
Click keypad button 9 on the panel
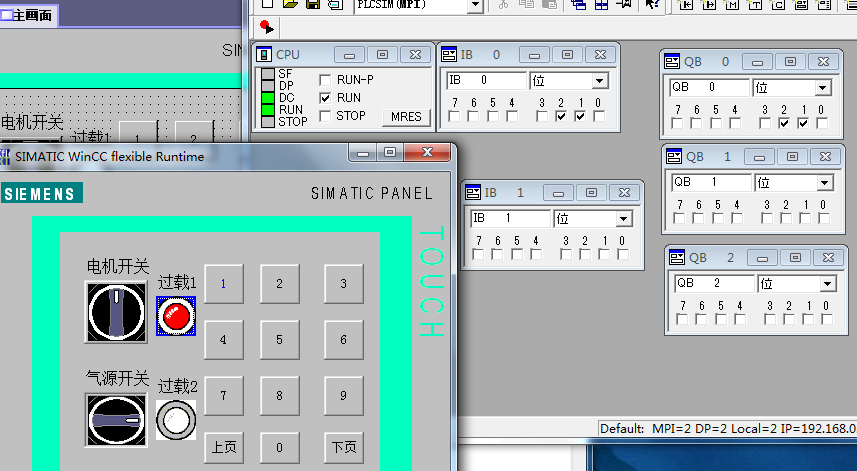(x=343, y=395)
